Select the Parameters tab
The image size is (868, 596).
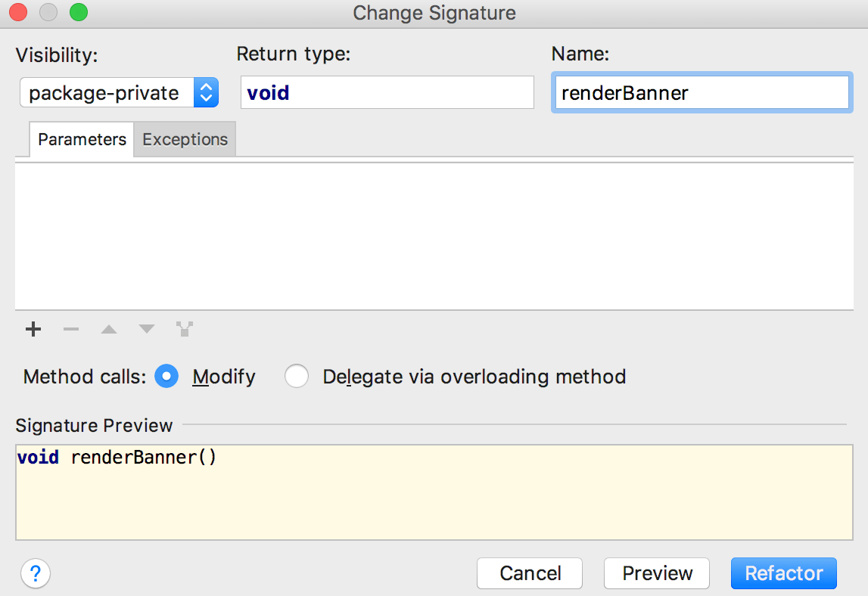pos(81,139)
